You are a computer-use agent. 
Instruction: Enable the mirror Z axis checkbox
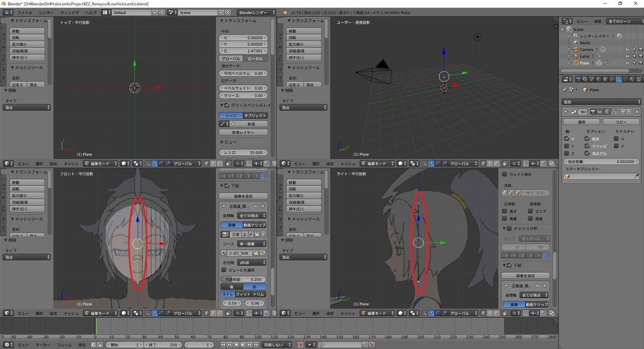(567, 153)
